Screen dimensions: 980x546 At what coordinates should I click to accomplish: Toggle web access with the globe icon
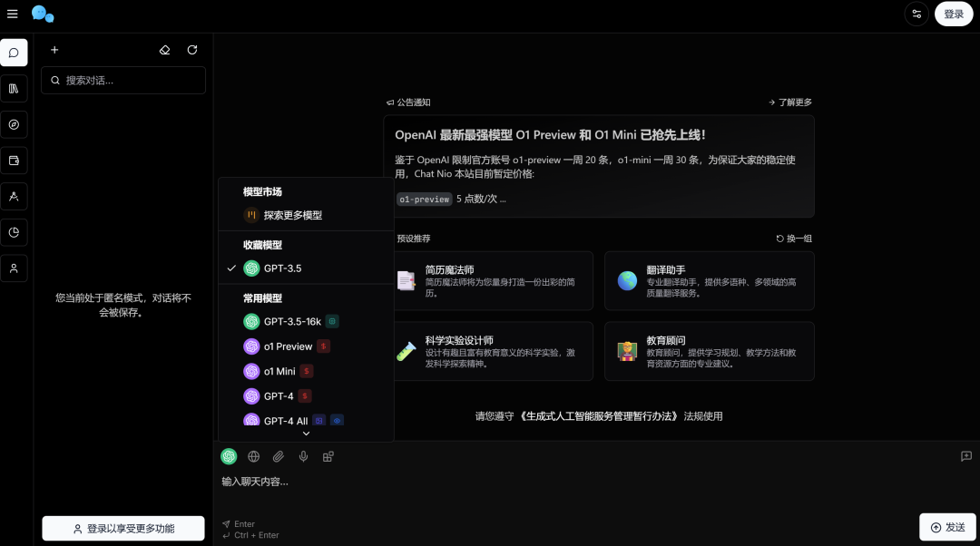[253, 456]
